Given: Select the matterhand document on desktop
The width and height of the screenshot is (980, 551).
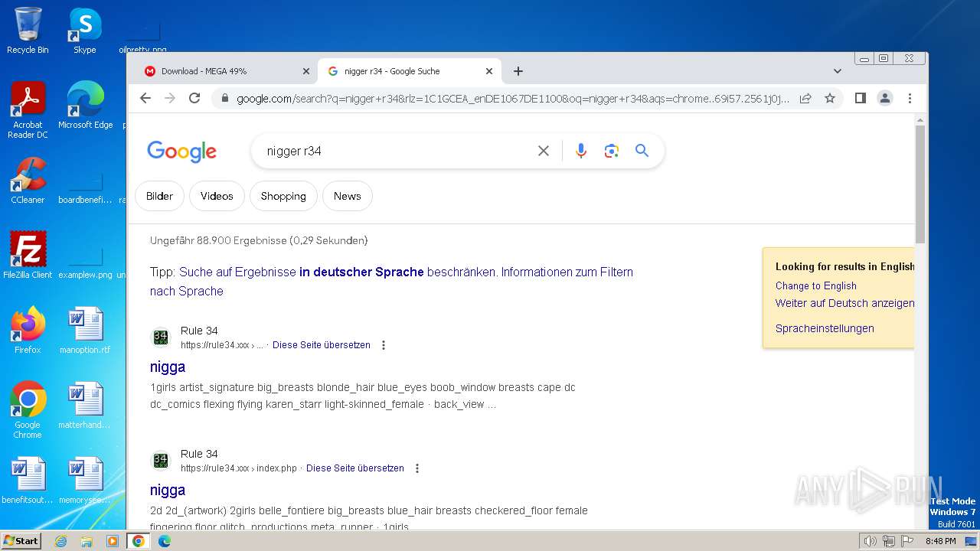Looking at the screenshot, I should [85, 405].
